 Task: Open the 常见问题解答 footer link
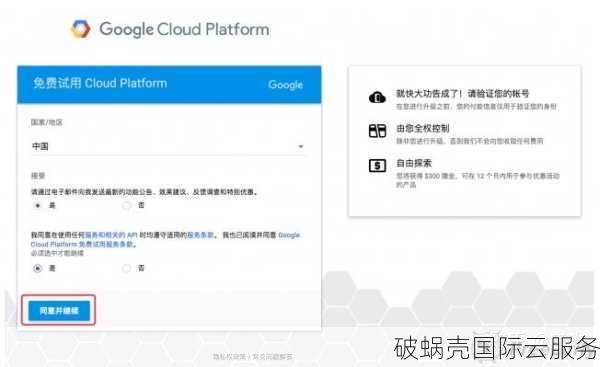point(272,357)
